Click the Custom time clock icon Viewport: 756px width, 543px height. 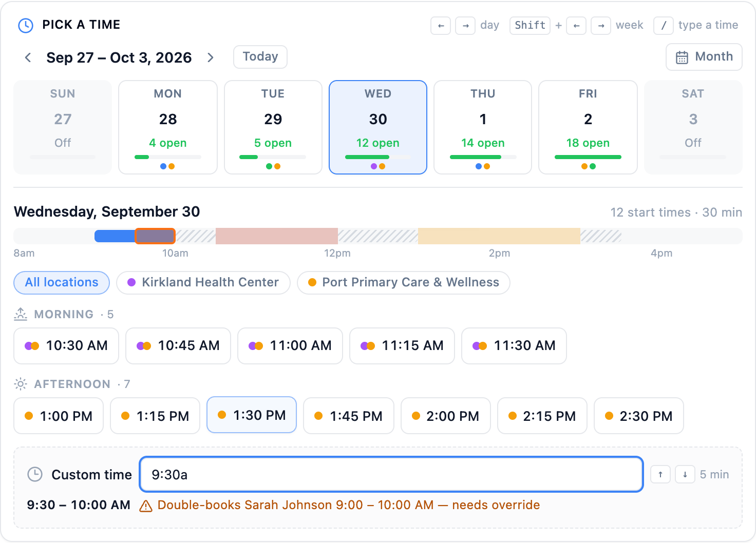coord(35,474)
